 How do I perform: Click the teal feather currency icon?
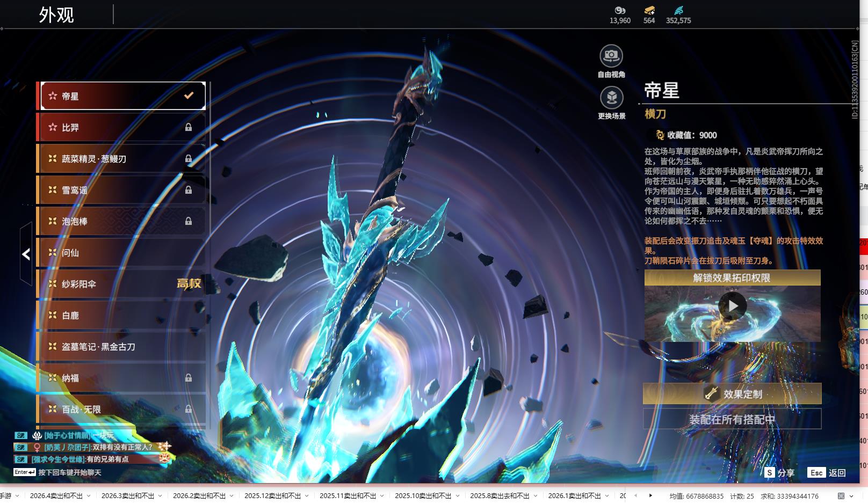tap(678, 10)
